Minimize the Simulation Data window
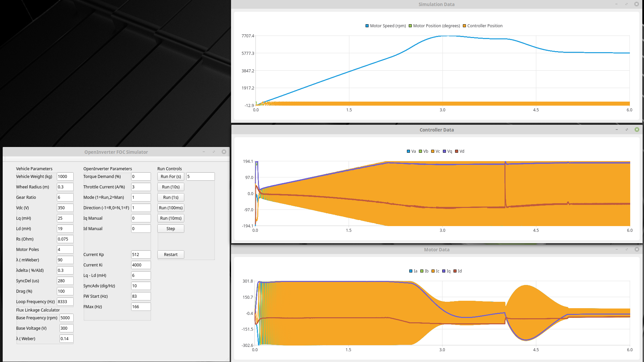This screenshot has width=644, height=362. click(616, 4)
